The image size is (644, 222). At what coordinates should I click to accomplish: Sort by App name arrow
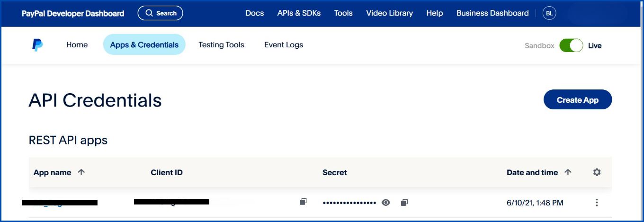tap(81, 172)
